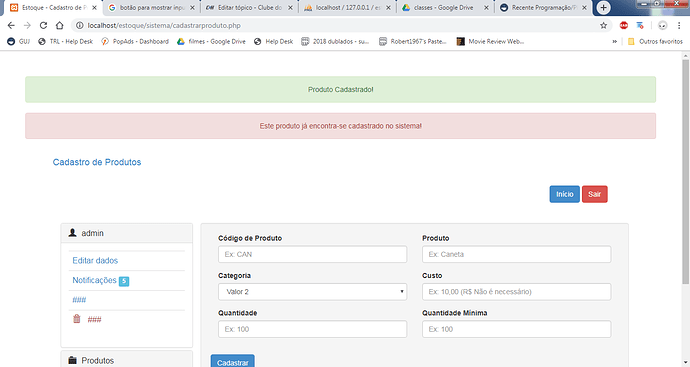Go to browser home page icon

(x=59, y=26)
